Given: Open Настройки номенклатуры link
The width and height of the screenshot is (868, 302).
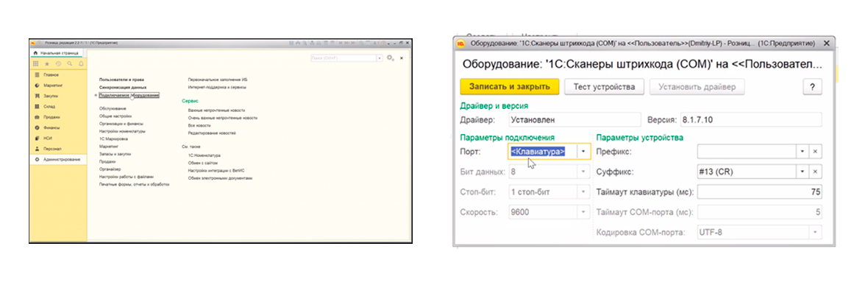Looking at the screenshot, I should 122,132.
